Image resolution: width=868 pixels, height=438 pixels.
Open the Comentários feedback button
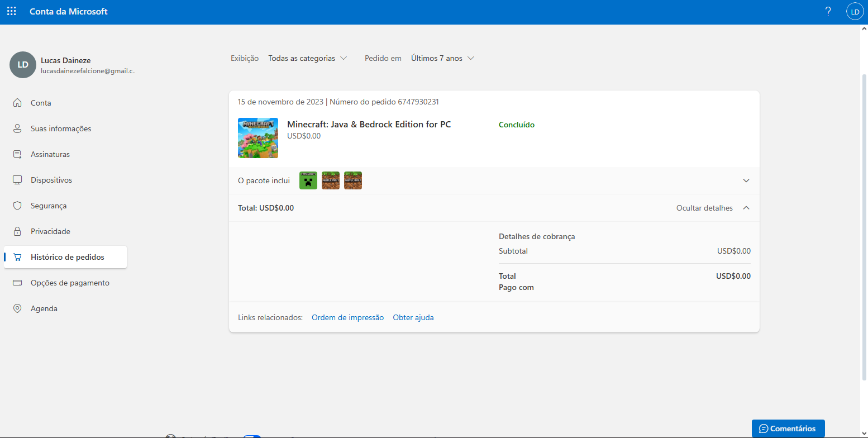788,429
